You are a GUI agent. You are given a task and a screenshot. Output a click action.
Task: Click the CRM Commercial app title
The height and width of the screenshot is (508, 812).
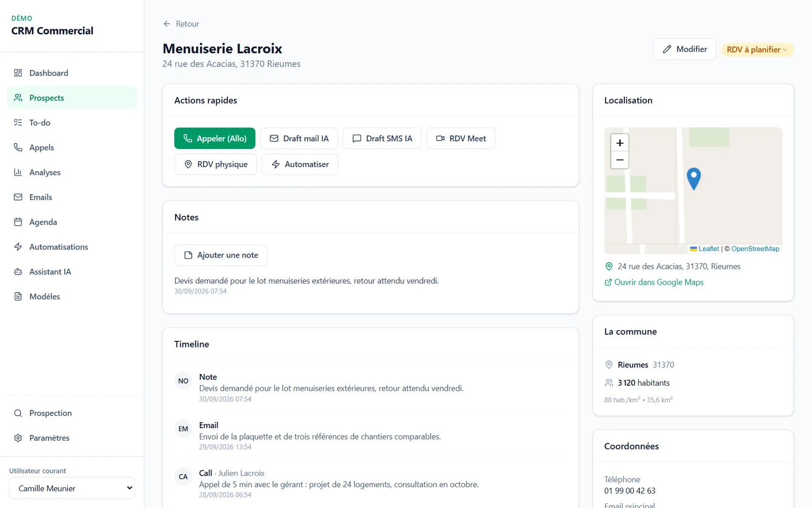click(52, 31)
